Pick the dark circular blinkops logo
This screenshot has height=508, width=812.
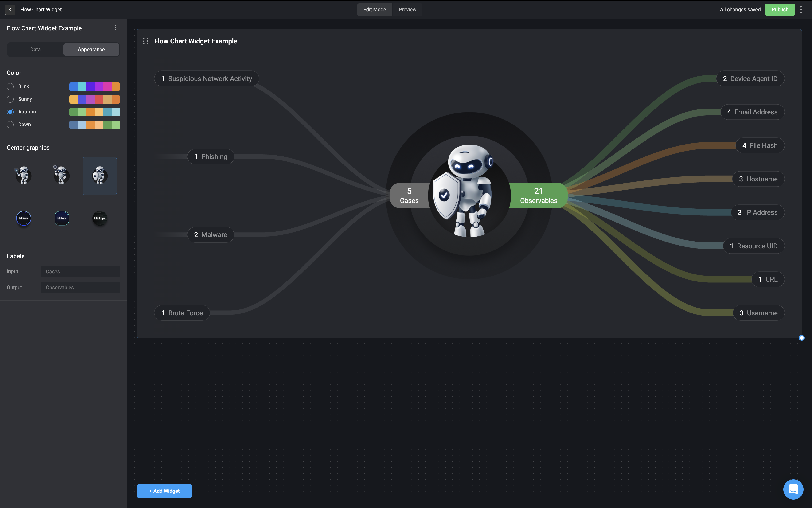pos(100,218)
